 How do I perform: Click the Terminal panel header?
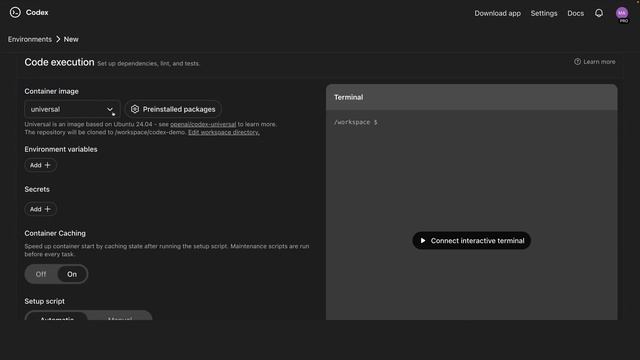pyautogui.click(x=471, y=97)
